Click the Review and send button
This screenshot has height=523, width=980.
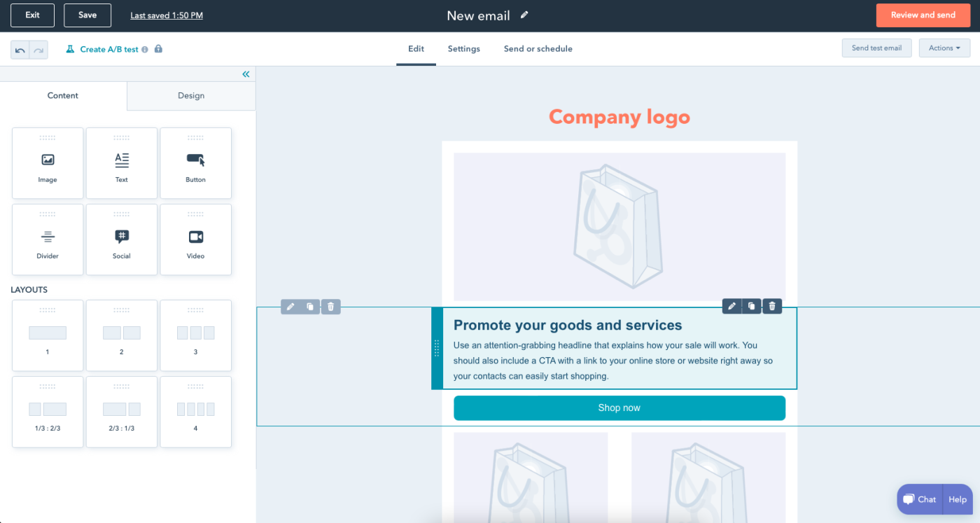coord(923,15)
